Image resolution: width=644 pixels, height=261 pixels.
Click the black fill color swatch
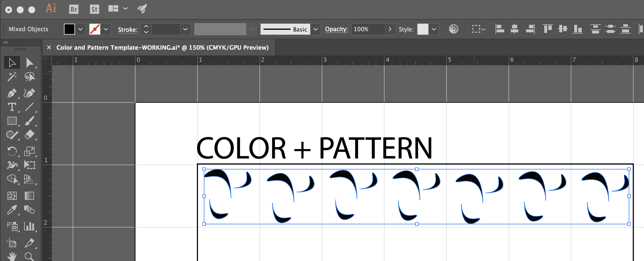(x=69, y=29)
